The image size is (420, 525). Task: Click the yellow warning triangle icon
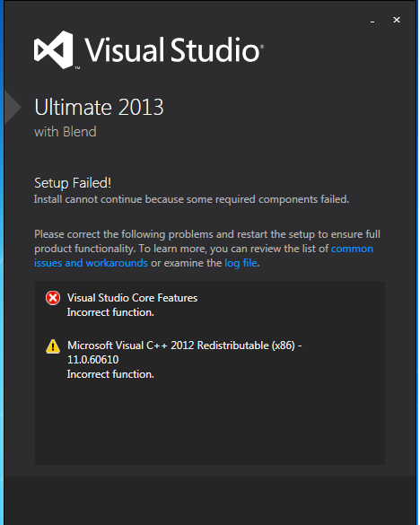(x=53, y=346)
